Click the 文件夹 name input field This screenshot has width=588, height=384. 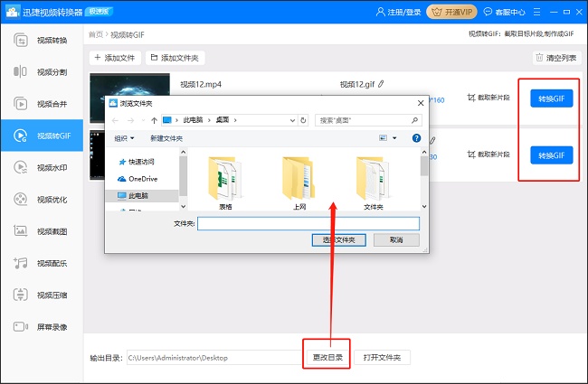coord(308,224)
